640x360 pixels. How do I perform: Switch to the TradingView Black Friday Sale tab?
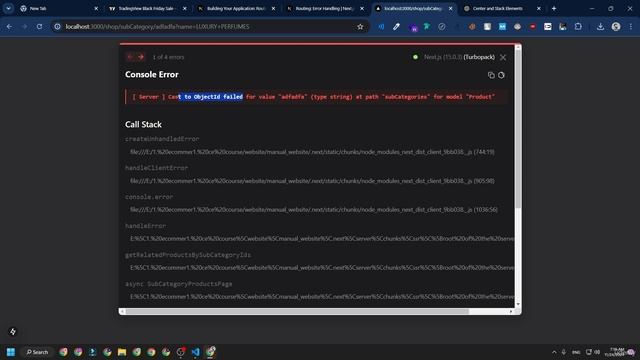click(x=146, y=8)
